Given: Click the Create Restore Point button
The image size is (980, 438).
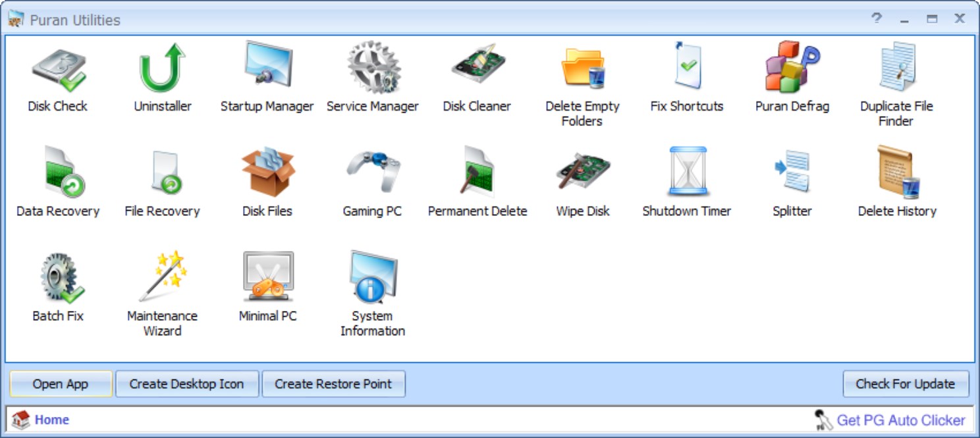Looking at the screenshot, I should (x=334, y=383).
